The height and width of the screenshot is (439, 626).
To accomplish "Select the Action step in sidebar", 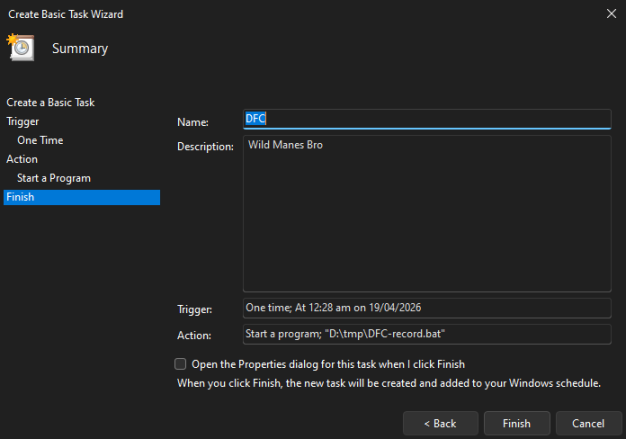I will tap(22, 159).
